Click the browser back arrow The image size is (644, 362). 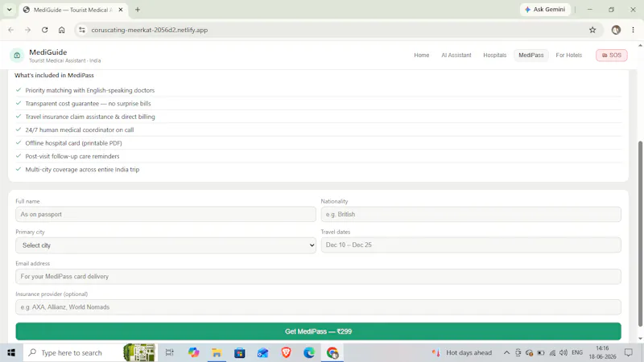pyautogui.click(x=11, y=30)
